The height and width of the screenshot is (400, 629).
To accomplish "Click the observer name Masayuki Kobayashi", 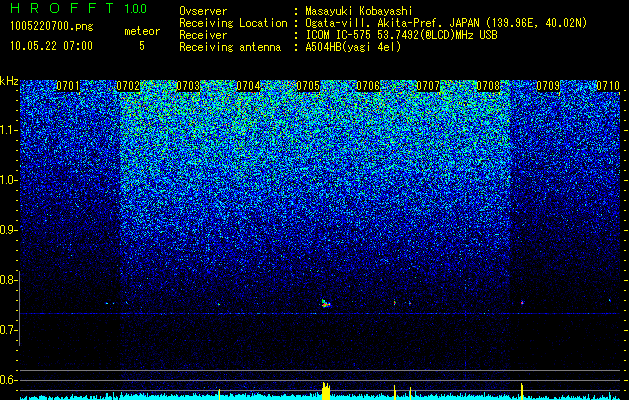I will coord(359,11).
